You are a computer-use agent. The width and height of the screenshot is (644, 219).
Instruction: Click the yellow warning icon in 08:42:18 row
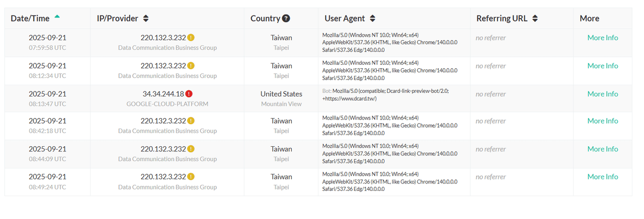point(191,121)
